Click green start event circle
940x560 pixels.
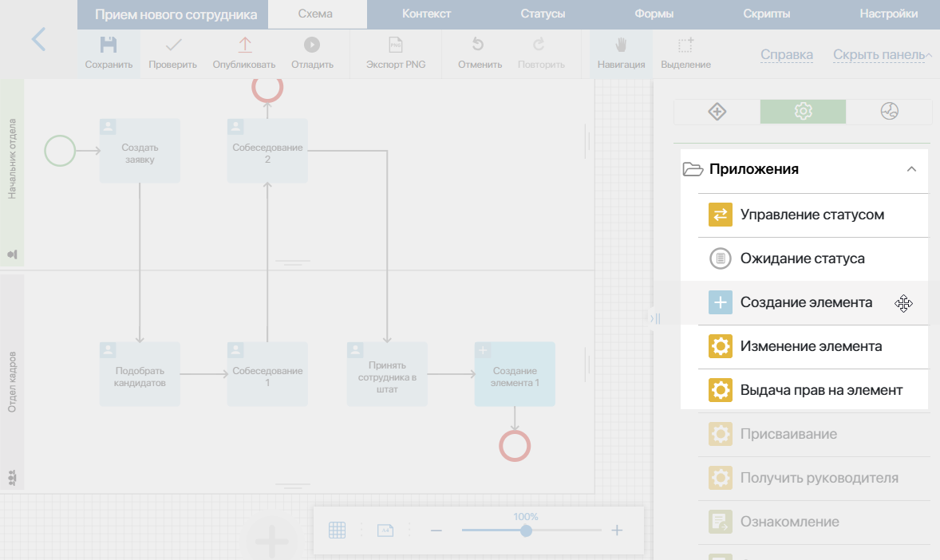[x=60, y=151]
